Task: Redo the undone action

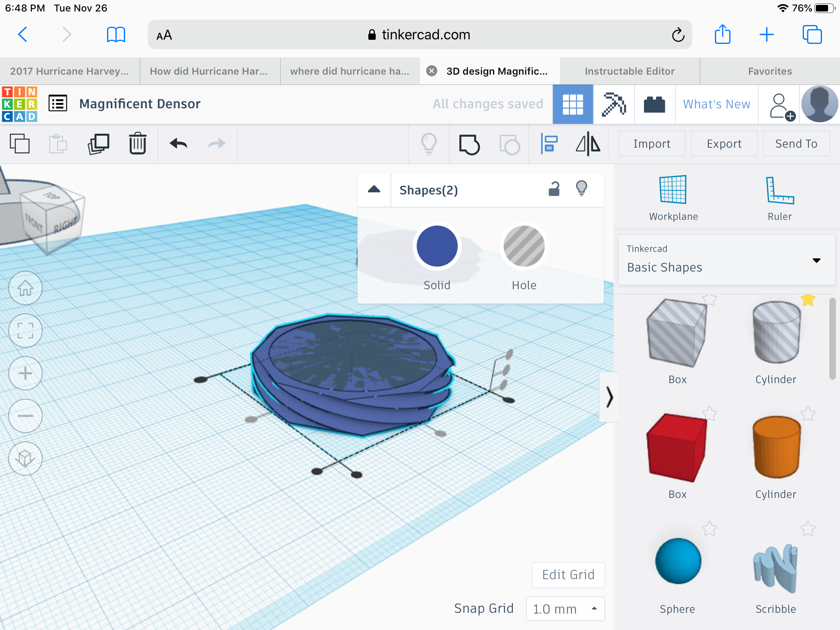Action: pos(217,144)
